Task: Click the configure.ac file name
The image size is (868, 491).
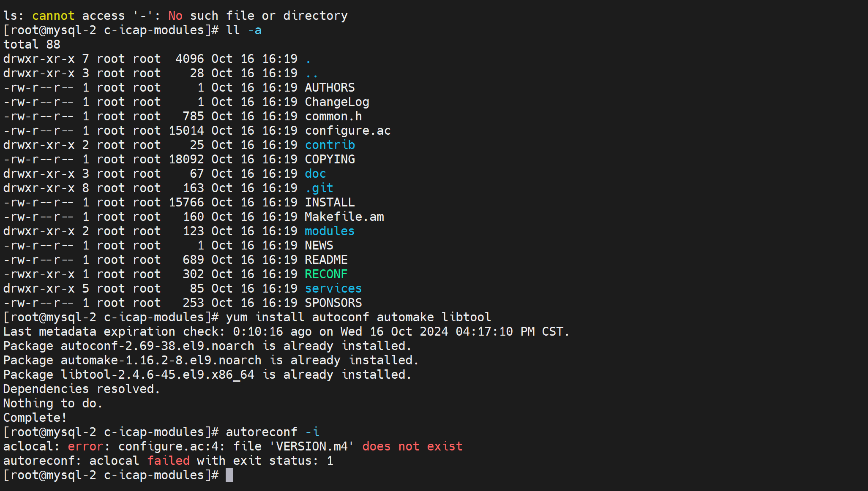Action: coord(347,130)
